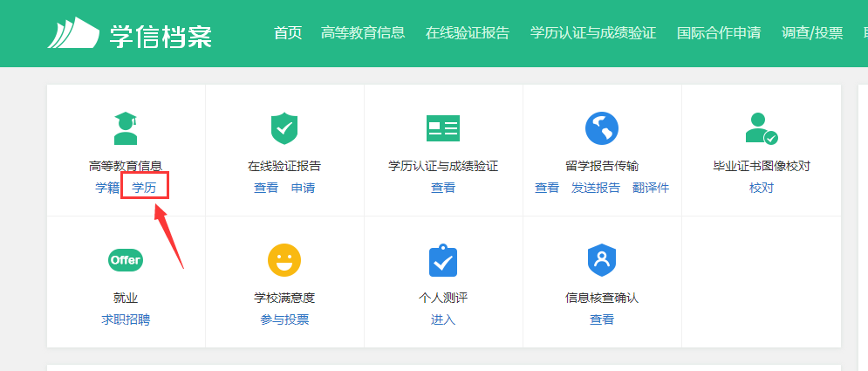Image resolution: width=868 pixels, height=371 pixels.
Task: Click the blue clipboard 个人测评 icon
Action: [443, 260]
